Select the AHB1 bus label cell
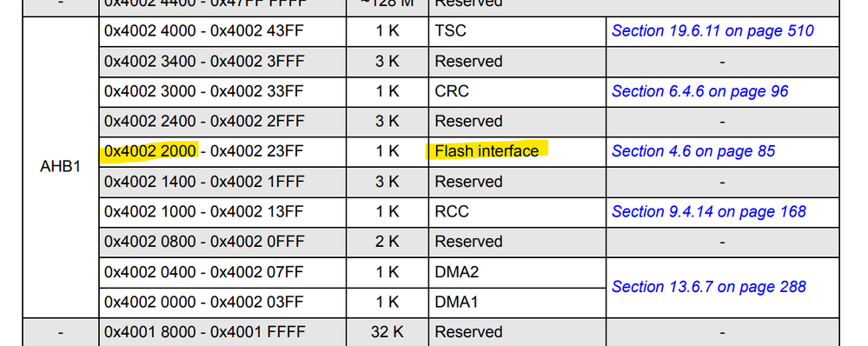This screenshot has height=346, width=868. 60,167
